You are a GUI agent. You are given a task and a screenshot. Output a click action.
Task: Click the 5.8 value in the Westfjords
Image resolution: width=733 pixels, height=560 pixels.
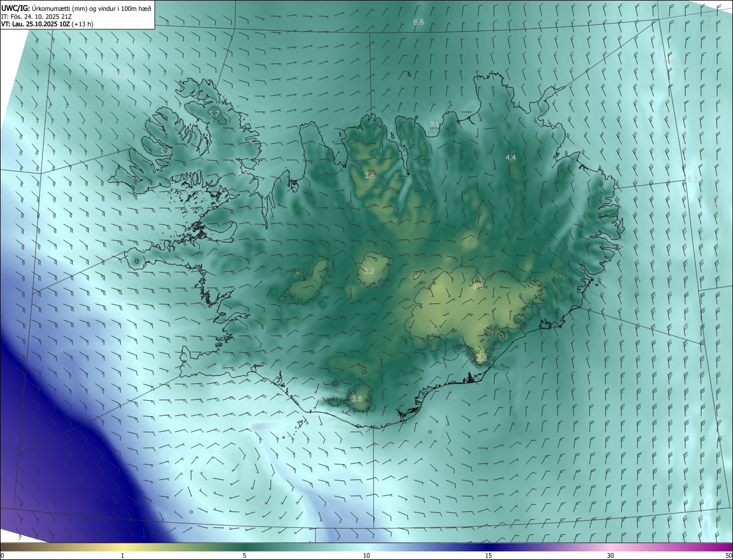tap(165, 152)
